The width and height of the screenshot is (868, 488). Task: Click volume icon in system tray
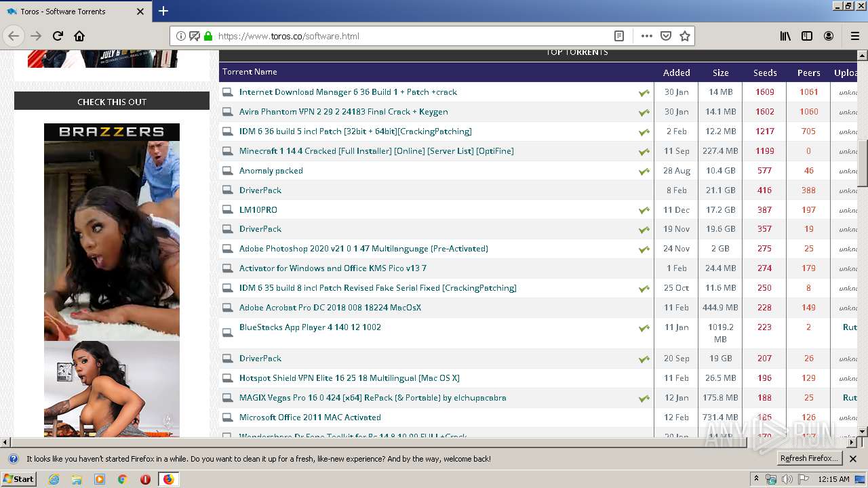787,479
